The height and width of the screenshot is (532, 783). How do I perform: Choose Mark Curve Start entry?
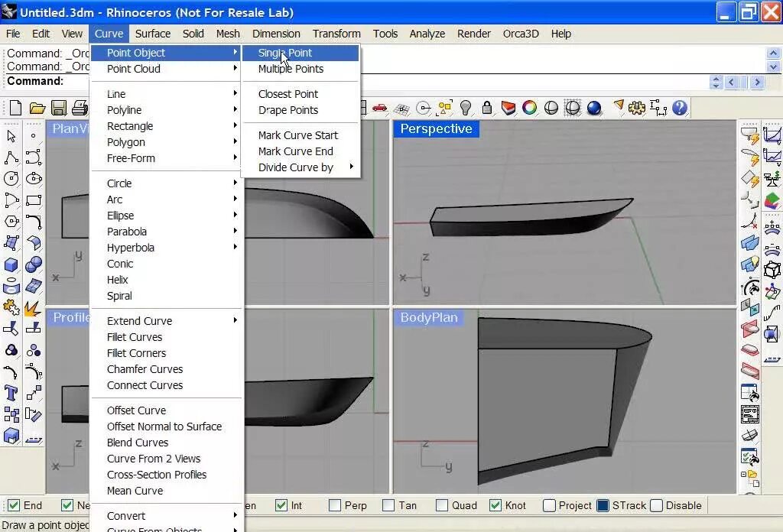coord(301,135)
